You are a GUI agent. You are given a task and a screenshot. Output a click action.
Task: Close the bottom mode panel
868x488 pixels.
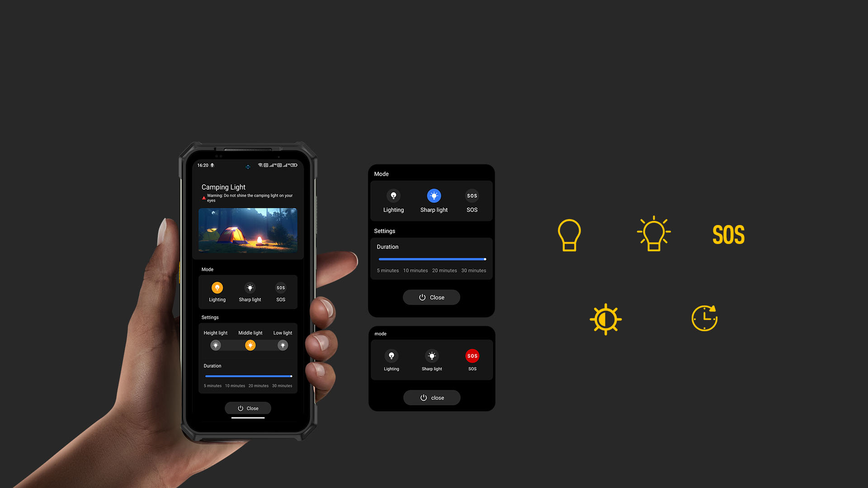pos(431,398)
